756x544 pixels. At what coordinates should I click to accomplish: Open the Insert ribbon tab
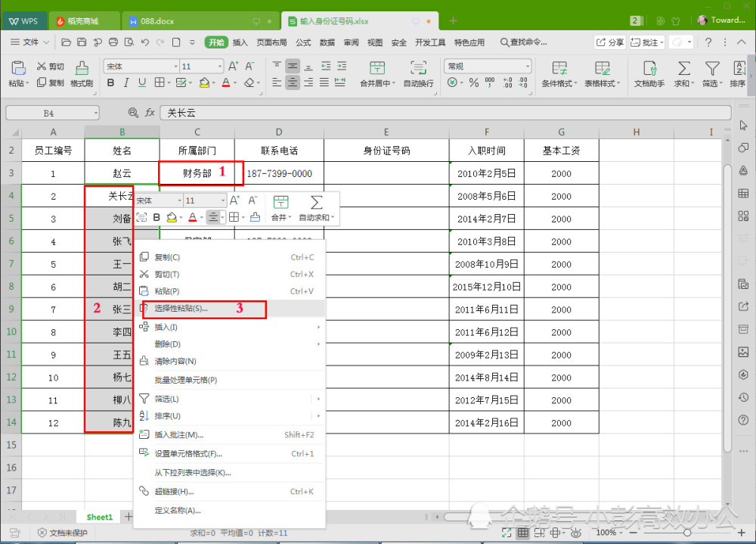240,42
